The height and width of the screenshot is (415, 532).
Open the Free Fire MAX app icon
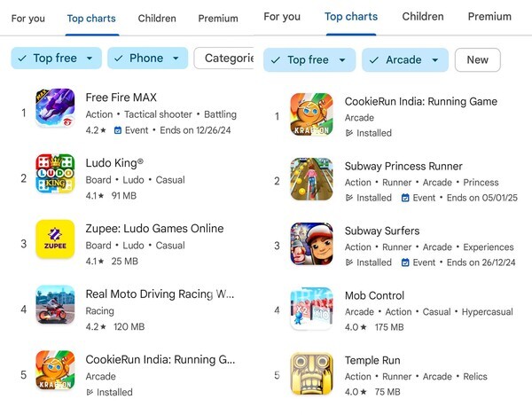click(x=55, y=114)
